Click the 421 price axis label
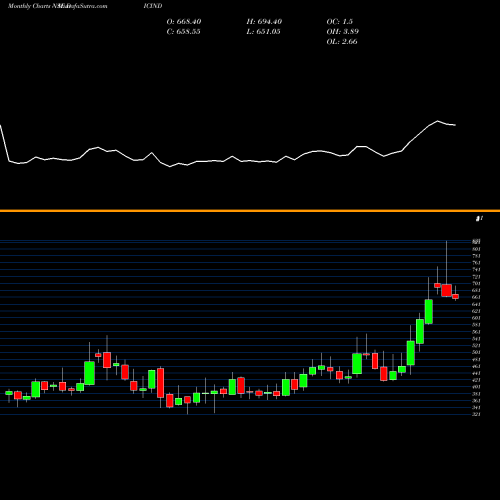The width and height of the screenshot is (500, 500). pyautogui.click(x=476, y=380)
